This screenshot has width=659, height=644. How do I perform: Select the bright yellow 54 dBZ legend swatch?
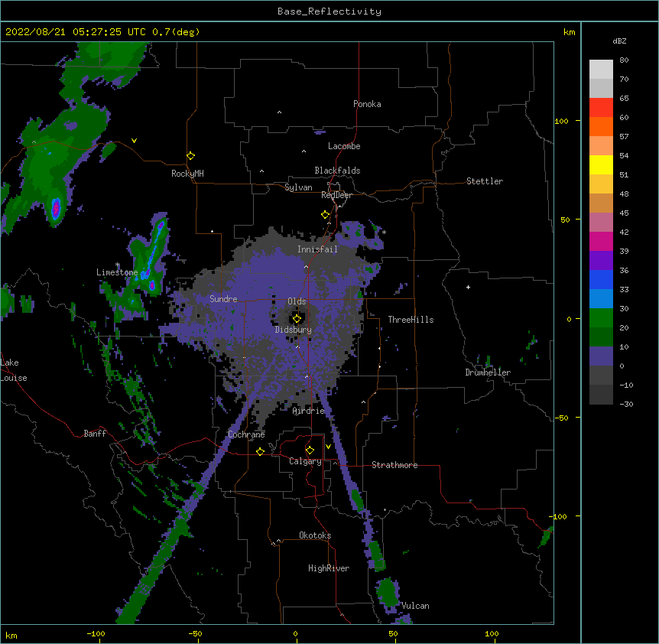[x=601, y=164]
